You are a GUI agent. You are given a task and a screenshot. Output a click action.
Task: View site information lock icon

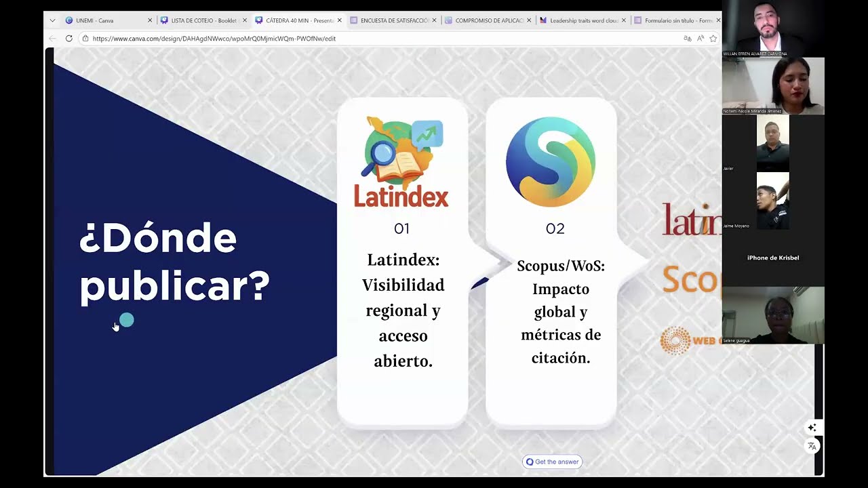85,39
